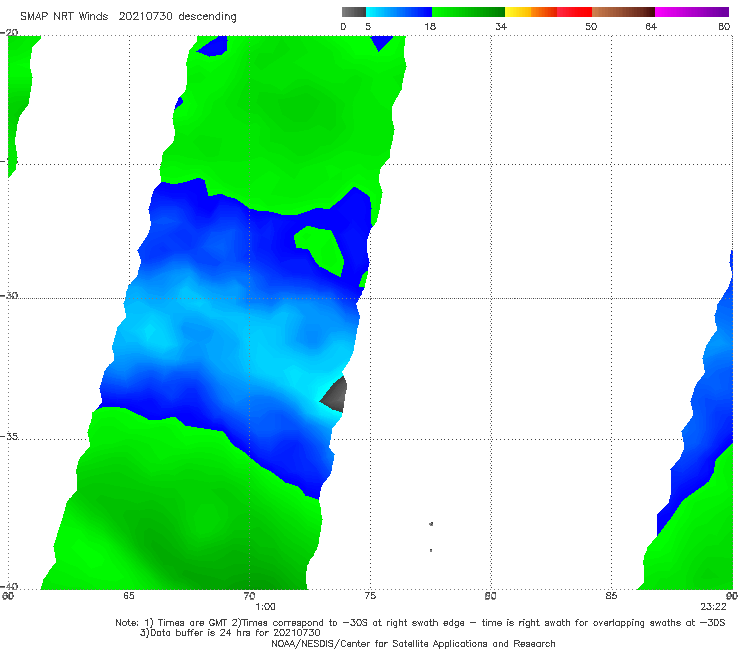The width and height of the screenshot is (740, 650).
Task: Select the yellow-to-red segment of the color bar
Action: coord(548,12)
